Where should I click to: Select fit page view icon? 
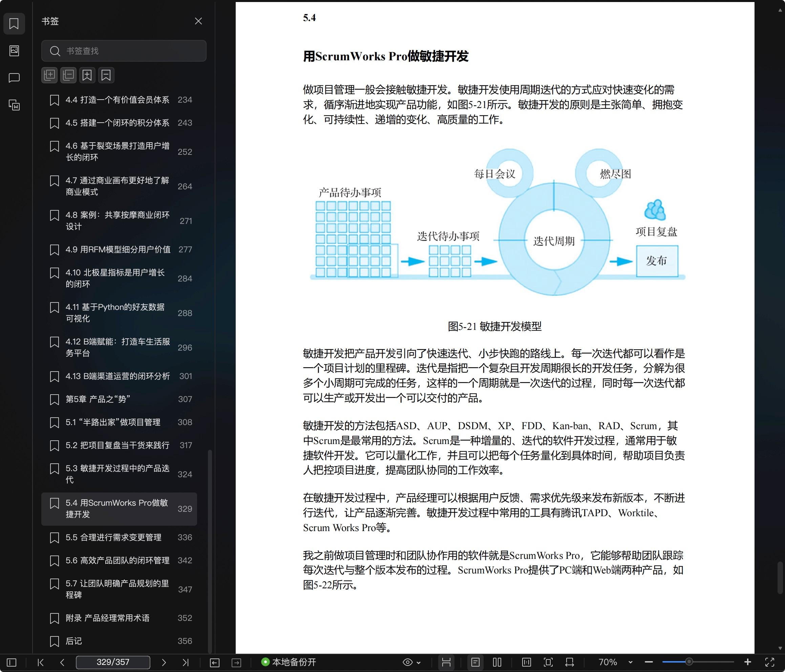[548, 662]
